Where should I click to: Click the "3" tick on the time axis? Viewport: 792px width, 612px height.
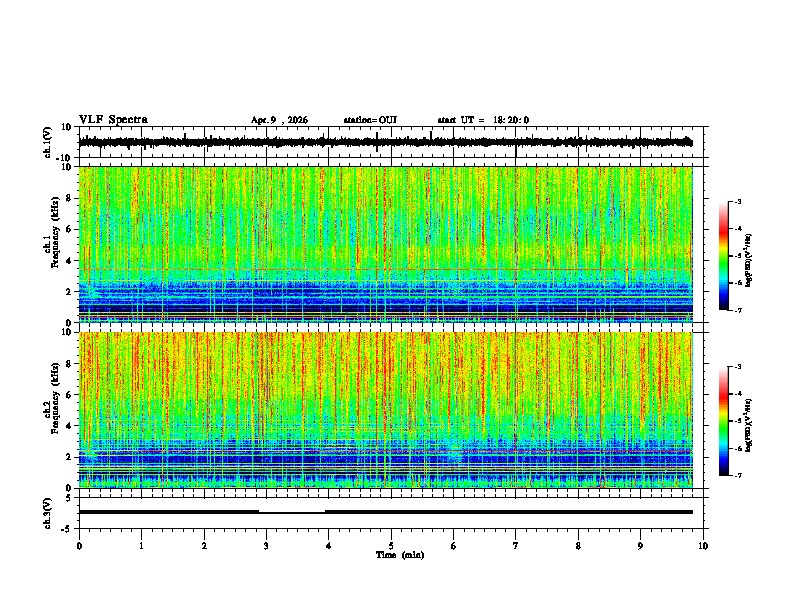pos(266,546)
